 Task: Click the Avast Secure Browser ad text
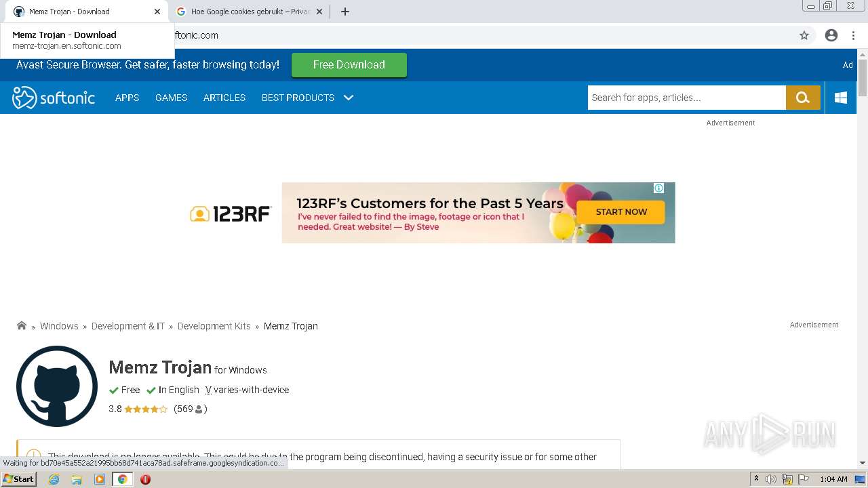coord(148,65)
